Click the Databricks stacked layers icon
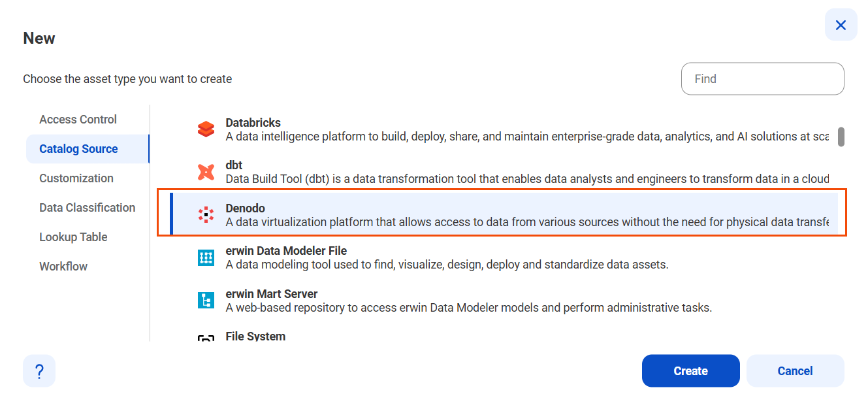The width and height of the screenshot is (868, 394). pyautogui.click(x=206, y=129)
